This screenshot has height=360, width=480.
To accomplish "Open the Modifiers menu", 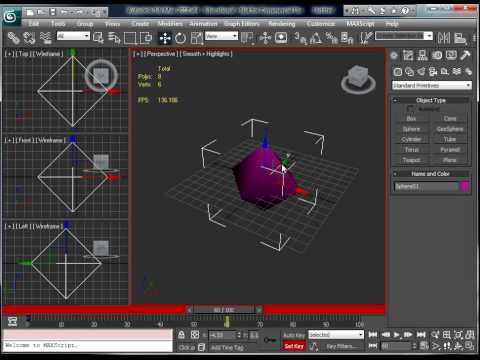I will coord(170,24).
